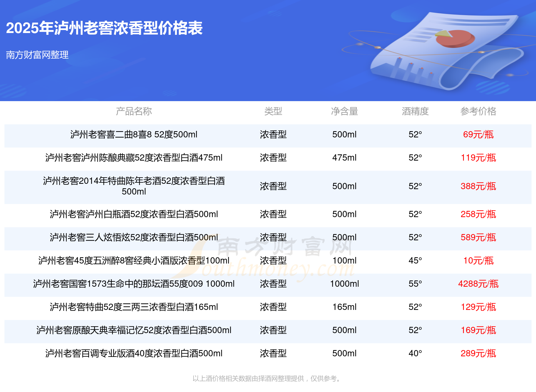This screenshot has width=536, height=392.
Task: Select the 泸州白瓶酒52度 product name
Action: (134, 214)
